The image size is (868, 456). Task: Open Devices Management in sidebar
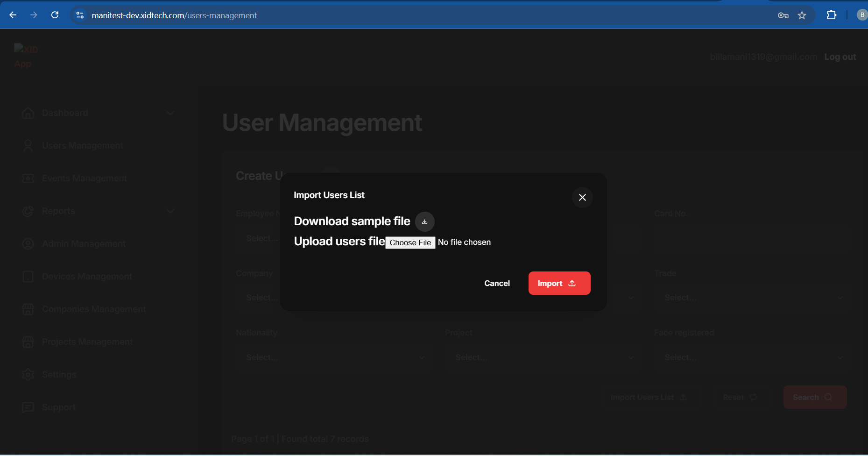pyautogui.click(x=87, y=277)
